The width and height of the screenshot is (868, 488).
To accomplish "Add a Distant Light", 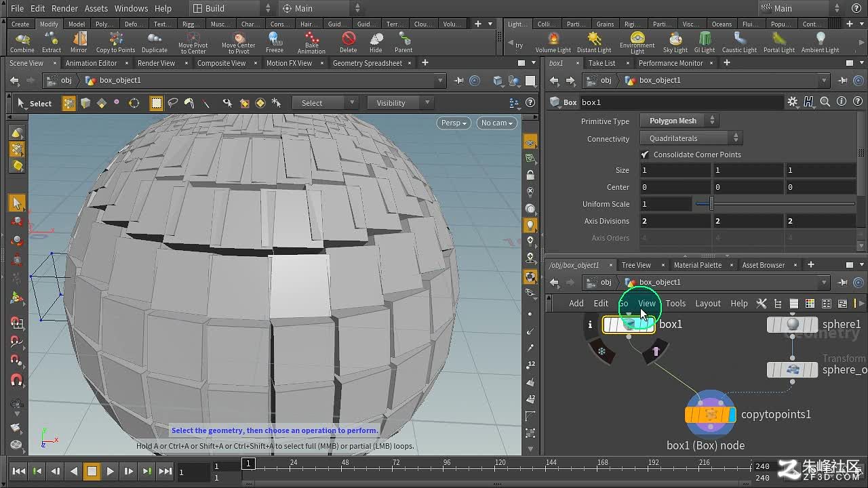I will click(x=594, y=42).
